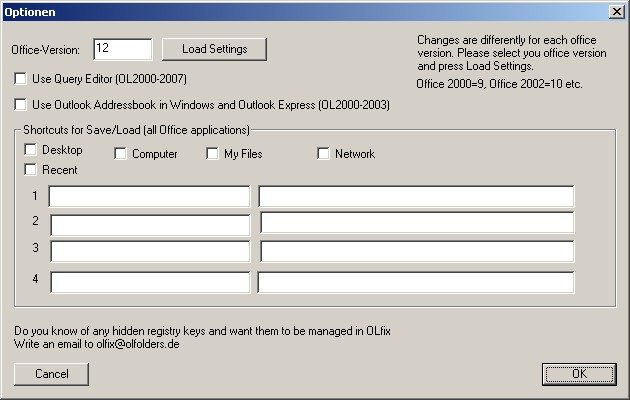Click the Cancel button
The width and height of the screenshot is (630, 400).
(x=51, y=374)
